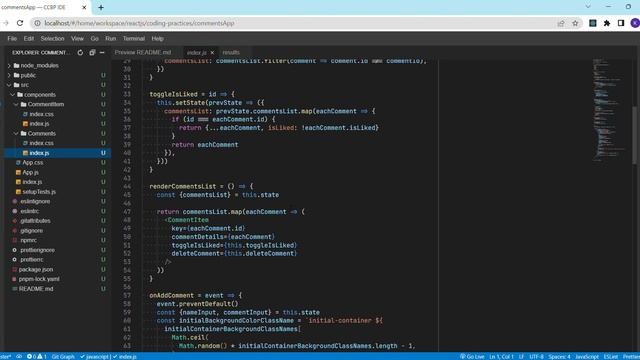Refresh the Explorer panel
This screenshot has height=360, width=640.
point(80,53)
